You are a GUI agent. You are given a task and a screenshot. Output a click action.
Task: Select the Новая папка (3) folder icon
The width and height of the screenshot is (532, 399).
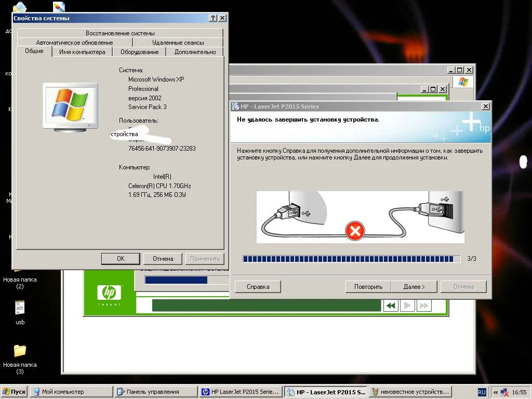(20, 351)
